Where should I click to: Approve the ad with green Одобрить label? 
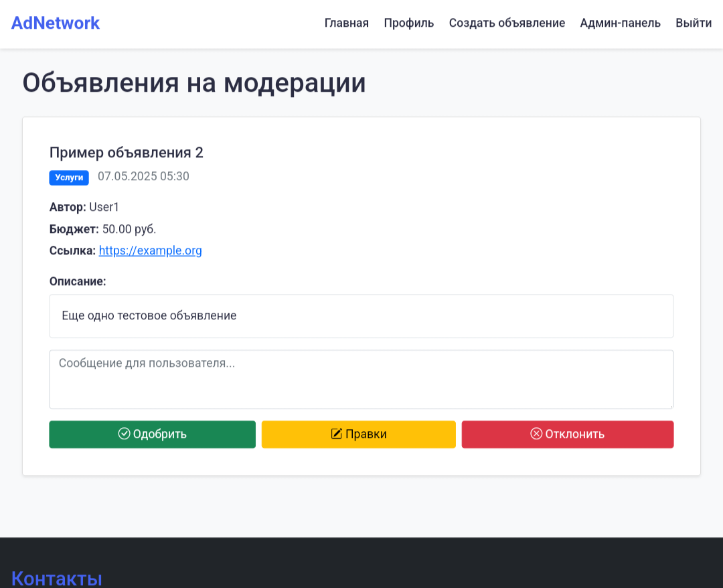160,434
